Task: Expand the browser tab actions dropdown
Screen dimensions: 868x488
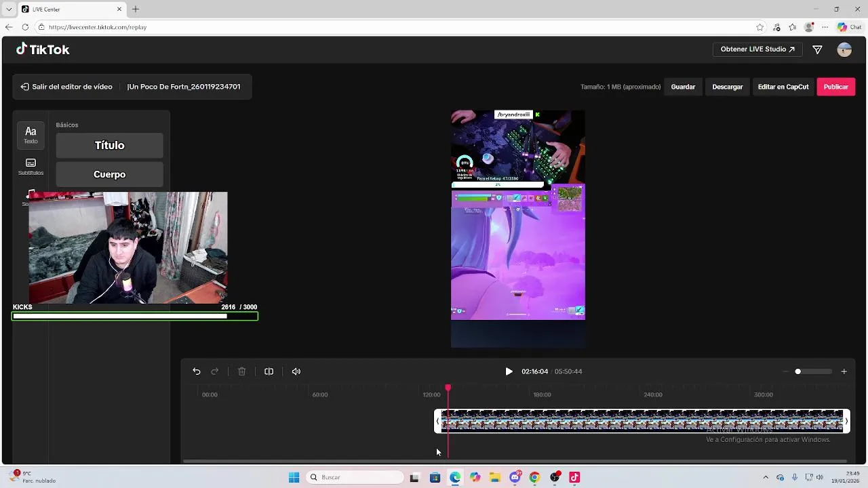Action: tap(8, 9)
